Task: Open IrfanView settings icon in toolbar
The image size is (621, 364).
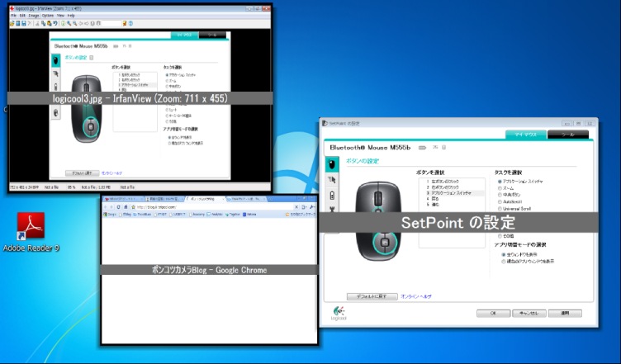Action: [x=125, y=23]
